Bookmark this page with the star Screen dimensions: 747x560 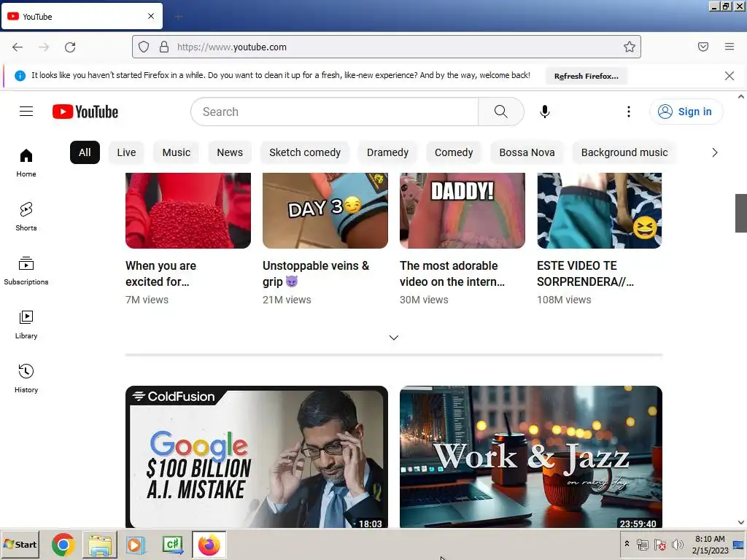tap(630, 47)
